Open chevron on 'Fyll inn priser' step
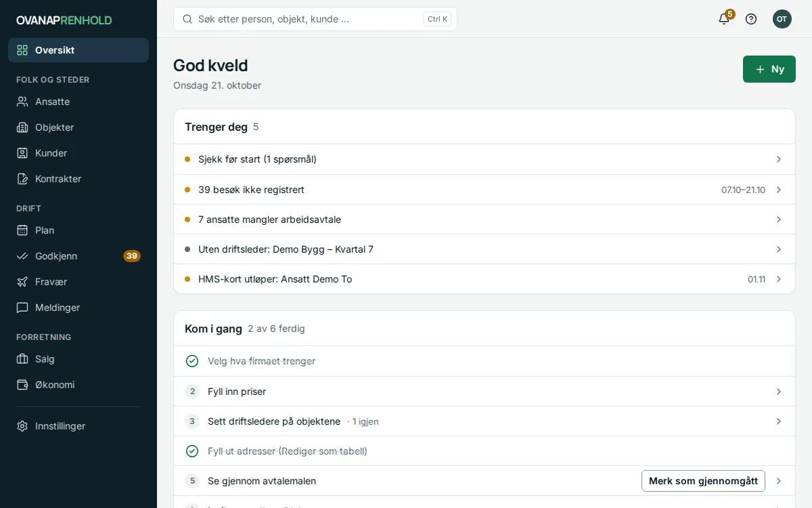 click(779, 391)
